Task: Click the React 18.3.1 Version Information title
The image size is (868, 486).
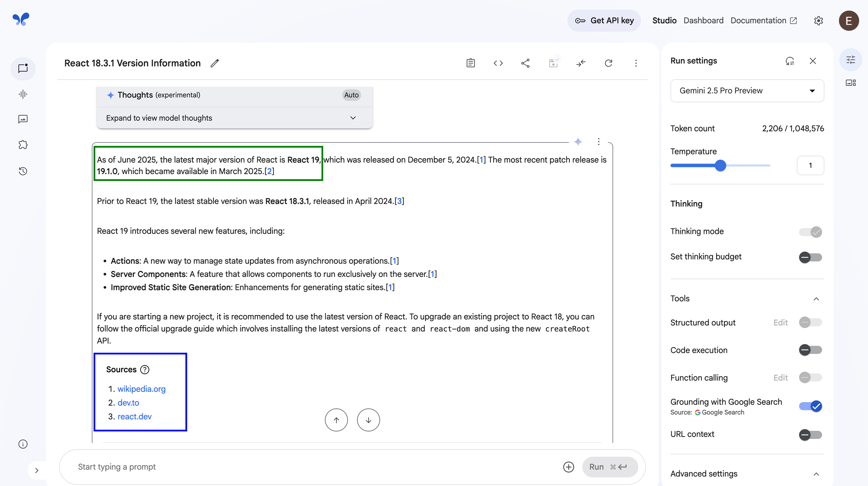Action: click(x=132, y=63)
